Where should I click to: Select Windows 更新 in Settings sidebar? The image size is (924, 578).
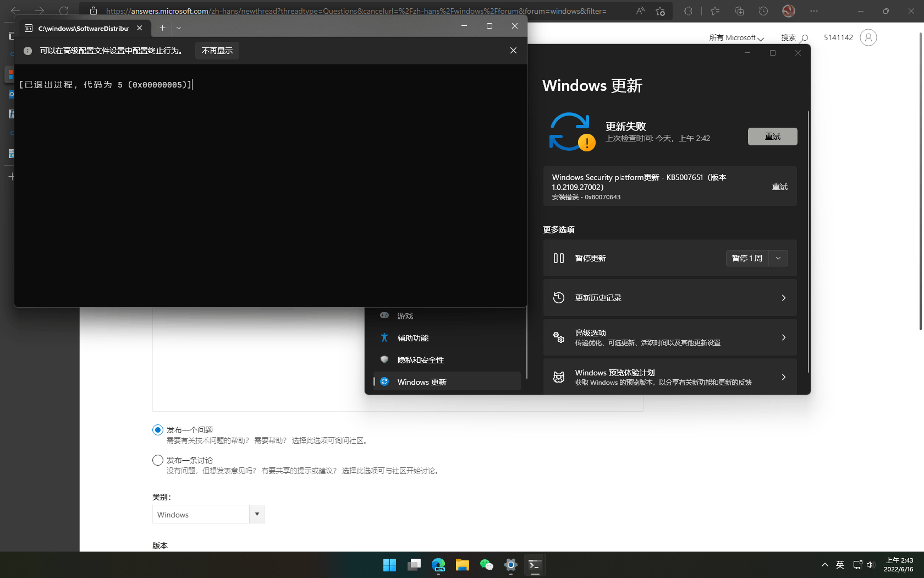(447, 382)
